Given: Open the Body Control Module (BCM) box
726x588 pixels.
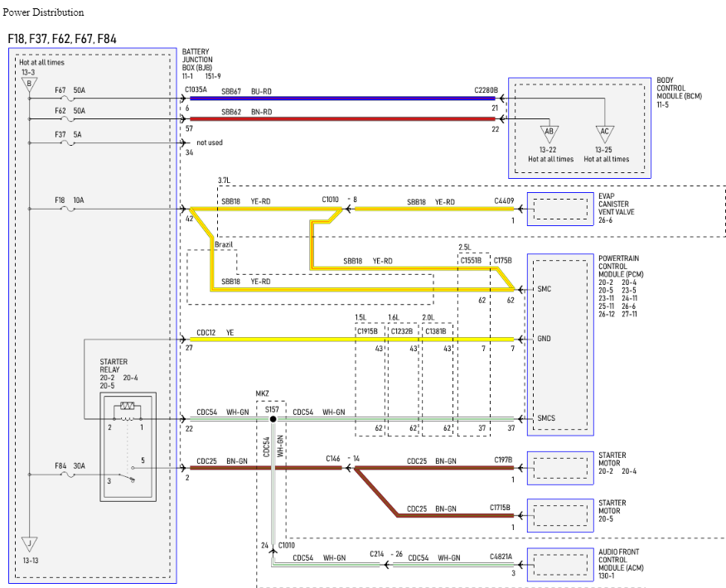Looking at the screenshot, I should (x=579, y=128).
